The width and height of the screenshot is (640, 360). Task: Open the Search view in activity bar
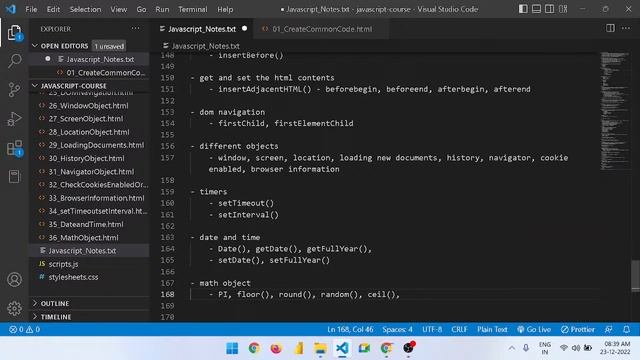[14, 61]
